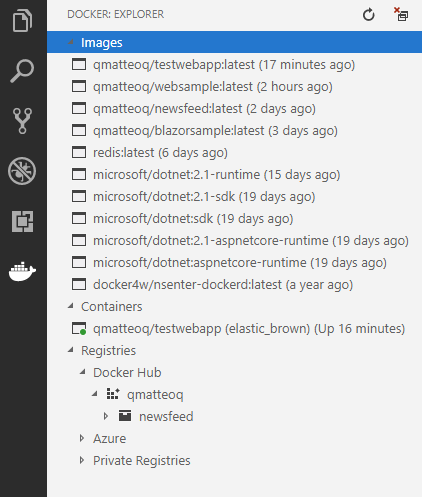Open the Debug view icon

(22, 171)
